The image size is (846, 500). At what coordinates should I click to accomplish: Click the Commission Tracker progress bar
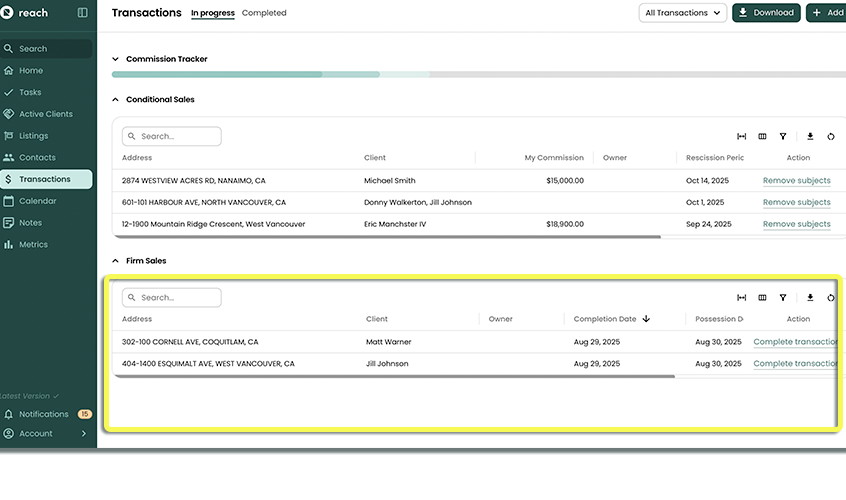click(x=400, y=74)
